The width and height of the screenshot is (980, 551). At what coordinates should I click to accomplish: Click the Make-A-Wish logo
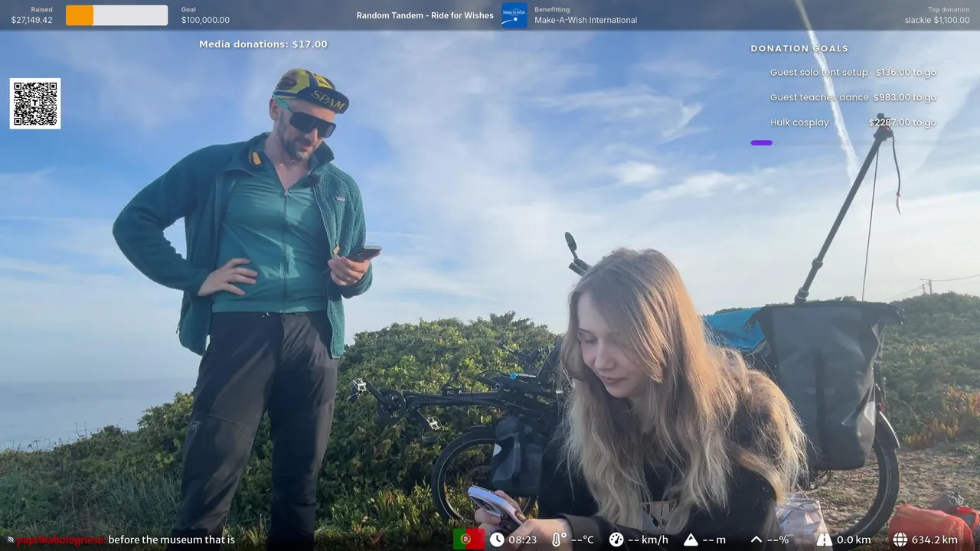pyautogui.click(x=514, y=15)
